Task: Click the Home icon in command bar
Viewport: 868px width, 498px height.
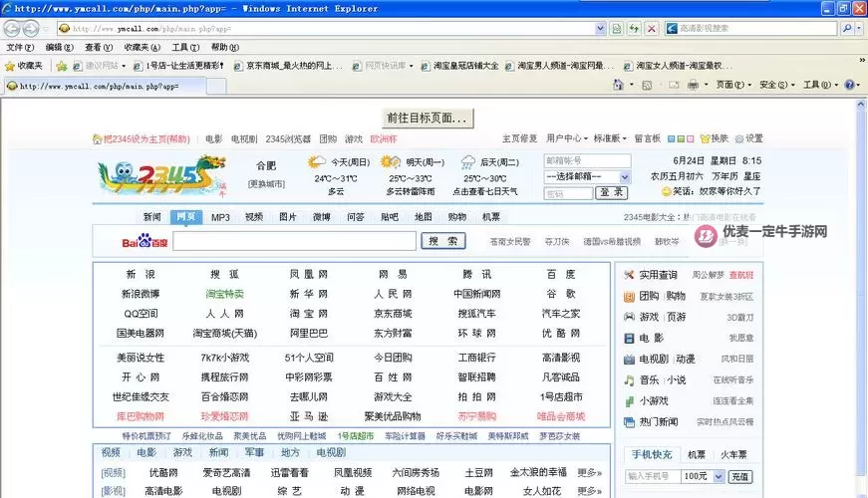Action: pos(618,85)
